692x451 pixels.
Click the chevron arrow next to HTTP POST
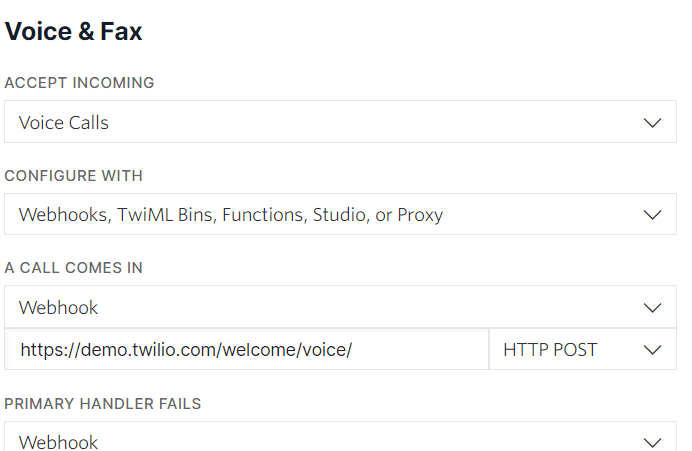click(x=653, y=350)
